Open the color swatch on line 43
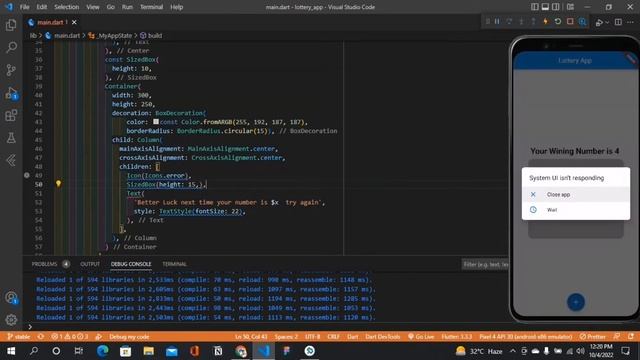Image resolution: width=640 pixels, height=360 pixels. tap(156, 122)
